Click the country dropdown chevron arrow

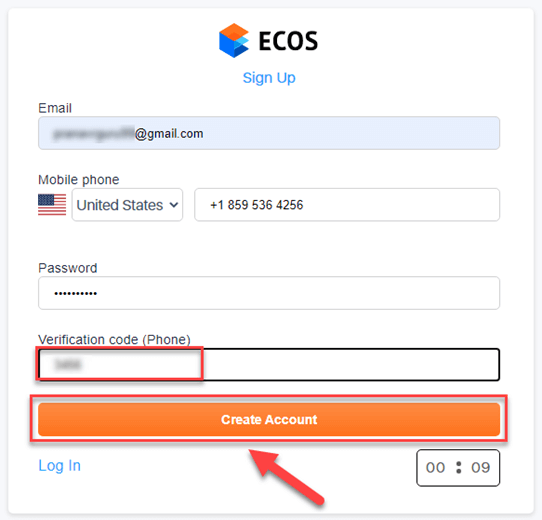click(174, 205)
